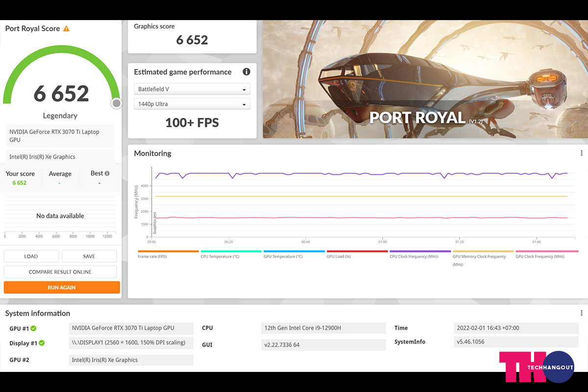The height and width of the screenshot is (392, 588).
Task: Click the Port Royal benchmark banner image
Action: (425, 79)
